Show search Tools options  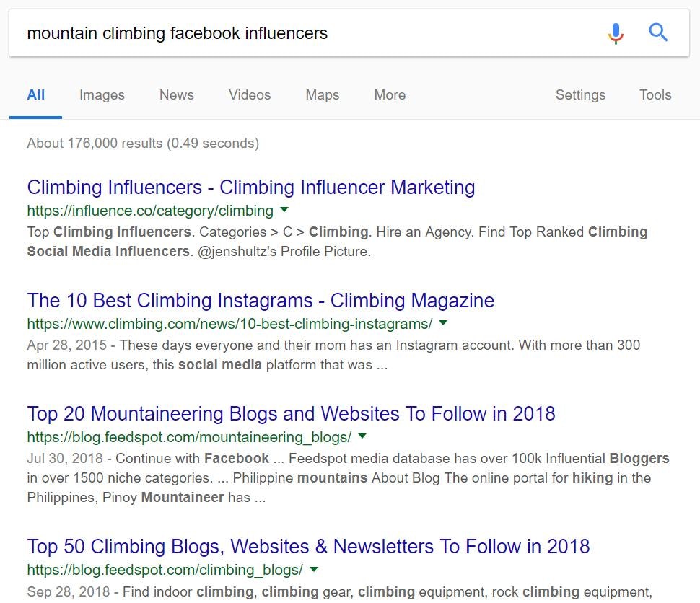coord(655,95)
